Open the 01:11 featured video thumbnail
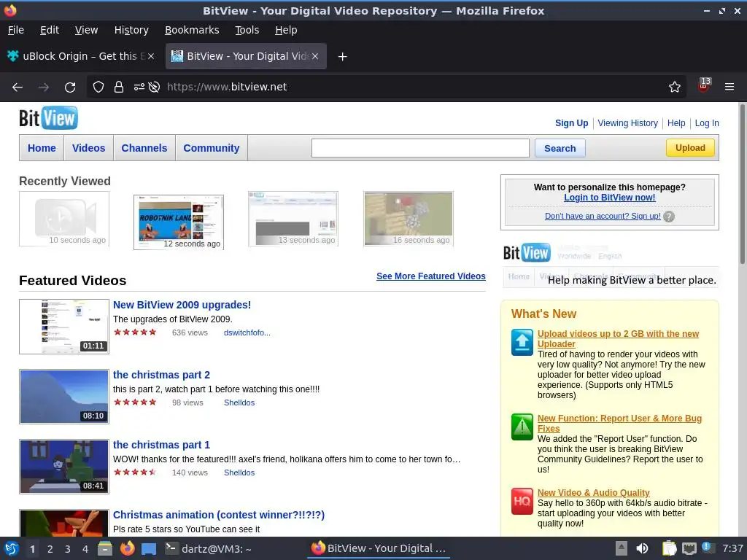747x560 pixels. [x=64, y=327]
